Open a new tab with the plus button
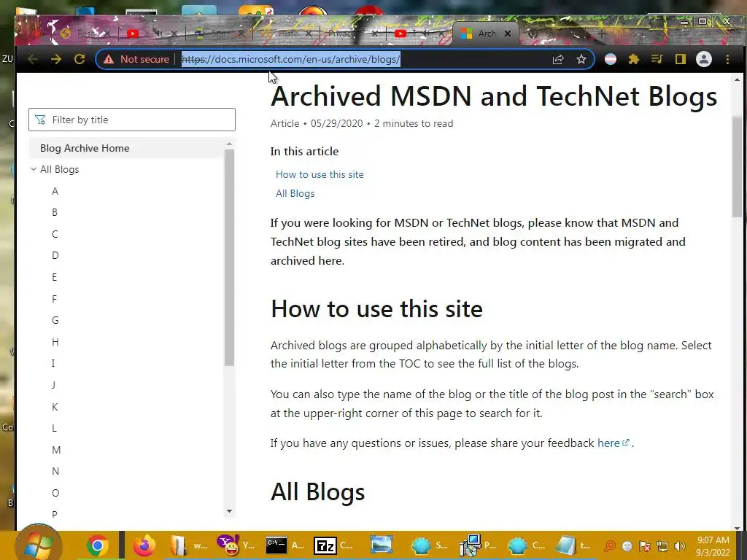 pyautogui.click(x=602, y=34)
